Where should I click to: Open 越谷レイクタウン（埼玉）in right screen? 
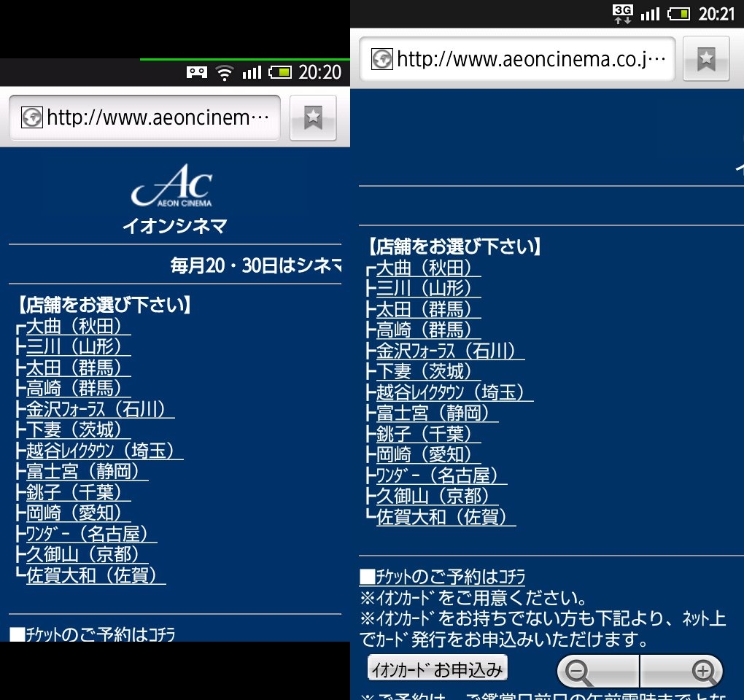click(x=454, y=392)
